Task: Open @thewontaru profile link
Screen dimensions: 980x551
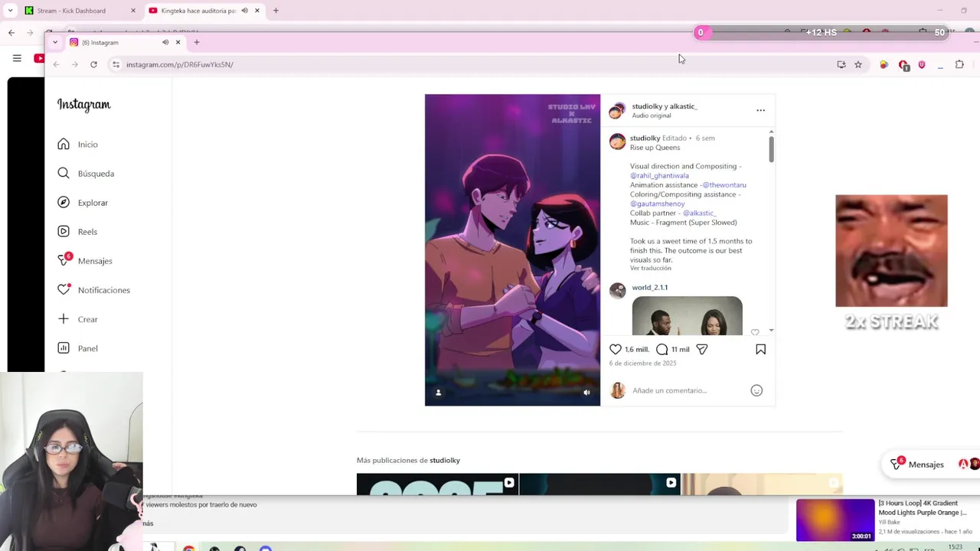Action: pos(724,185)
